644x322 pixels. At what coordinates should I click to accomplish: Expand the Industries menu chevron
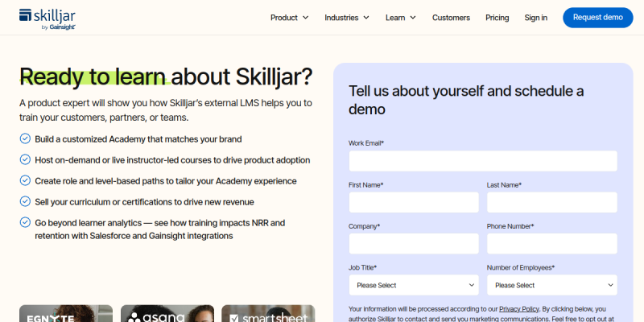coord(366,18)
